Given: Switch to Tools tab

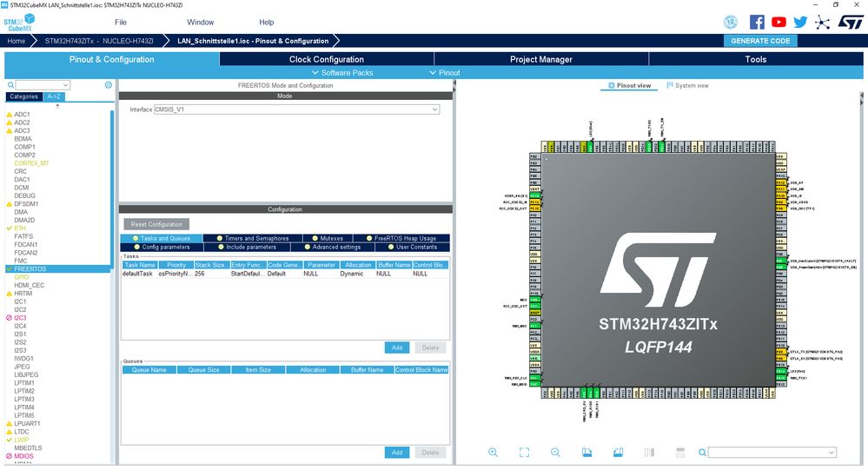Looking at the screenshot, I should 756,59.
